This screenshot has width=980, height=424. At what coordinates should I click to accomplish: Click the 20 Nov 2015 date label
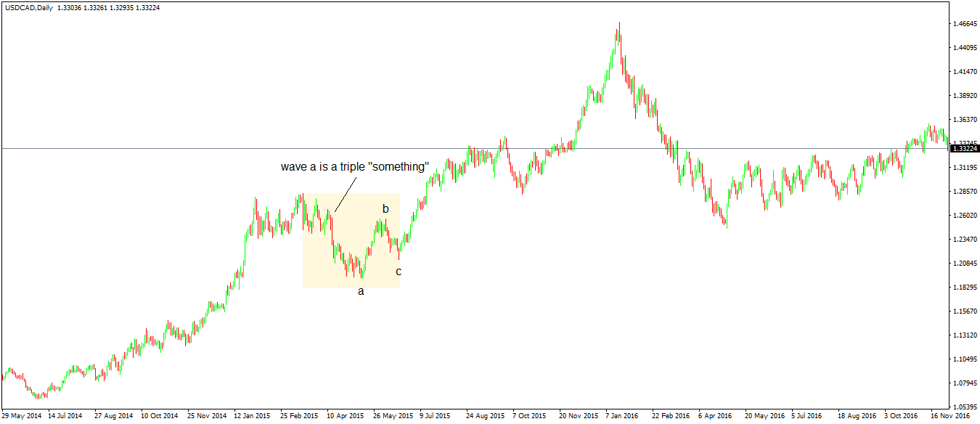(579, 417)
